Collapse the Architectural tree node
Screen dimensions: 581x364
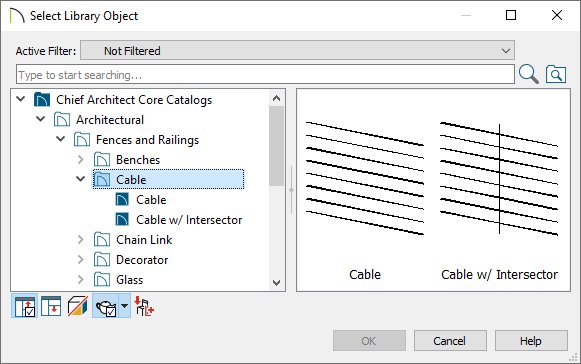coord(40,119)
